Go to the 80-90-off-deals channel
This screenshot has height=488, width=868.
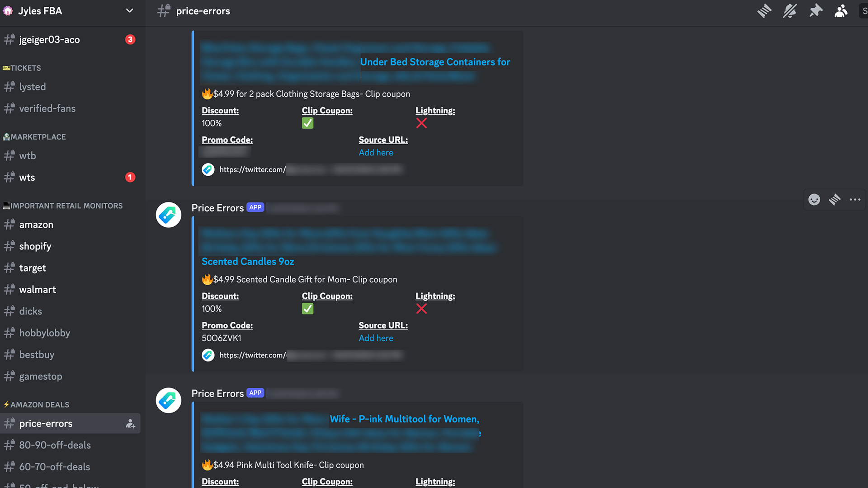pyautogui.click(x=55, y=445)
